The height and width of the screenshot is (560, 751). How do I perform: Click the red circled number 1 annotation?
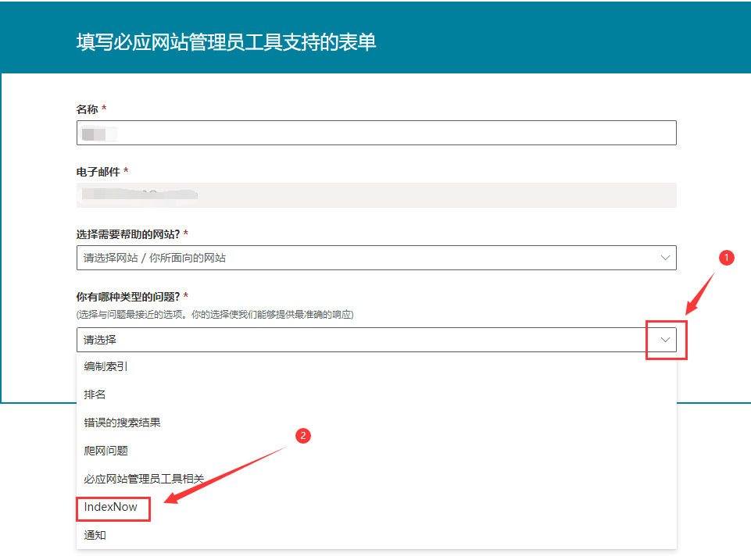pos(728,258)
